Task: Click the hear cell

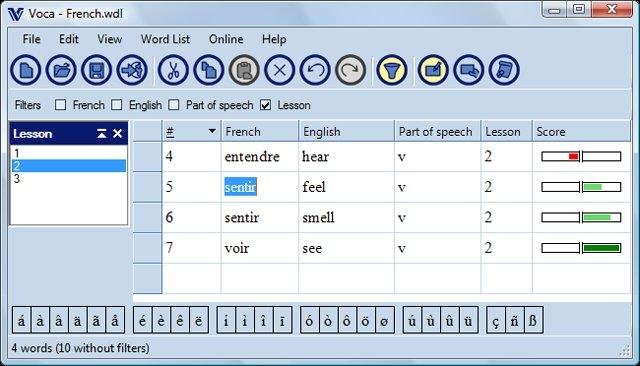Action: coord(347,157)
